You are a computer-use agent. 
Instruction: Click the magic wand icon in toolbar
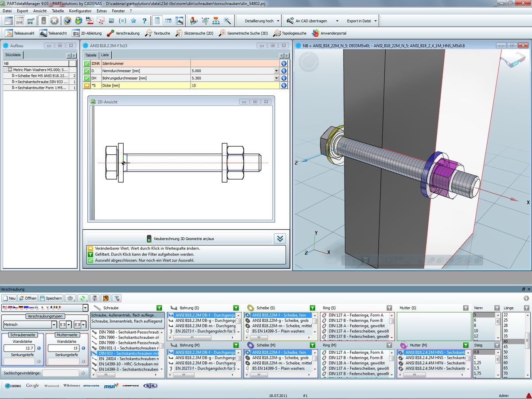(x=227, y=21)
